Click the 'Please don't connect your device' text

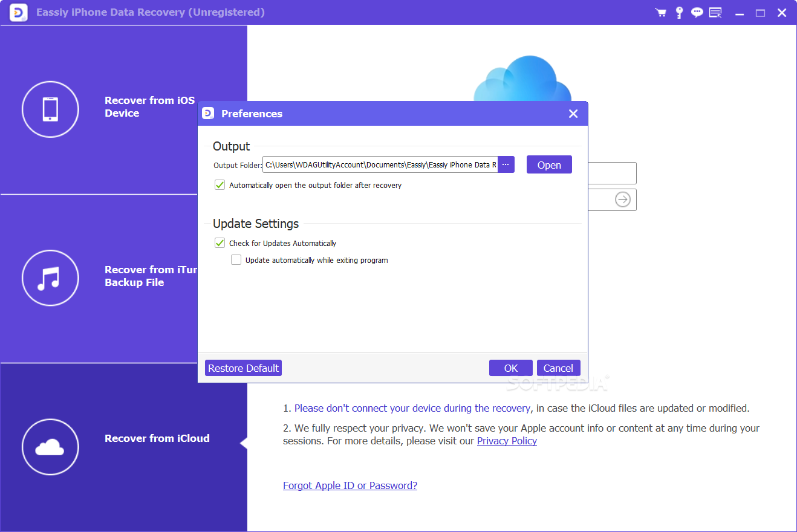coord(412,408)
